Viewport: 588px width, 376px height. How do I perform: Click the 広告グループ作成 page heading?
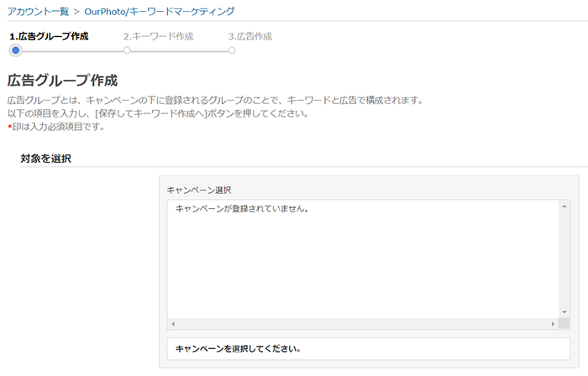pyautogui.click(x=63, y=81)
